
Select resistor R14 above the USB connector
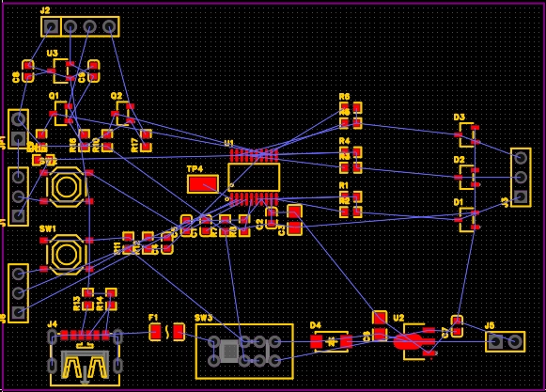111,299
